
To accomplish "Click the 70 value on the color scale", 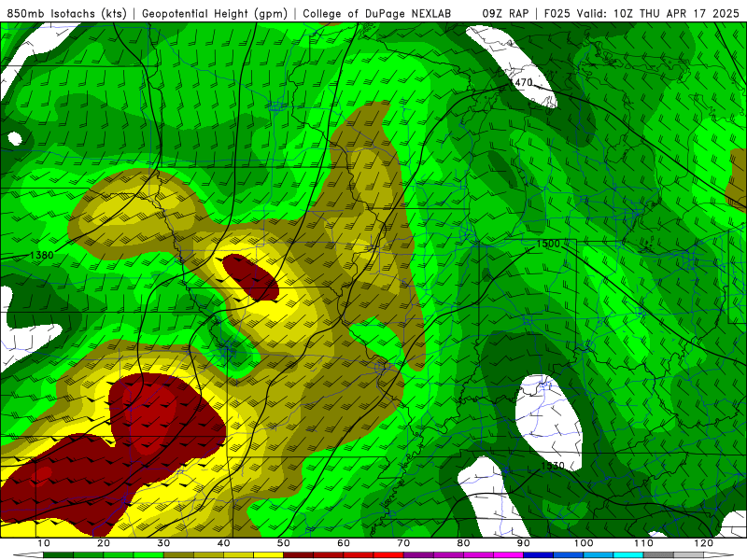I will click(403, 543).
